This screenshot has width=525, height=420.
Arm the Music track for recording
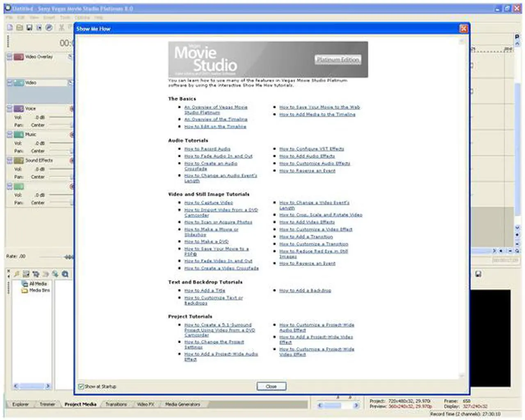click(72, 135)
